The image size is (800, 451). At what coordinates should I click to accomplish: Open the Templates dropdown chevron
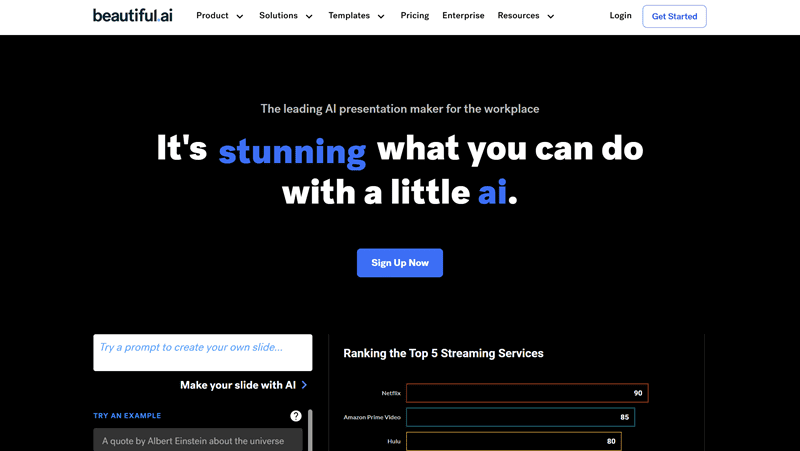pyautogui.click(x=381, y=16)
